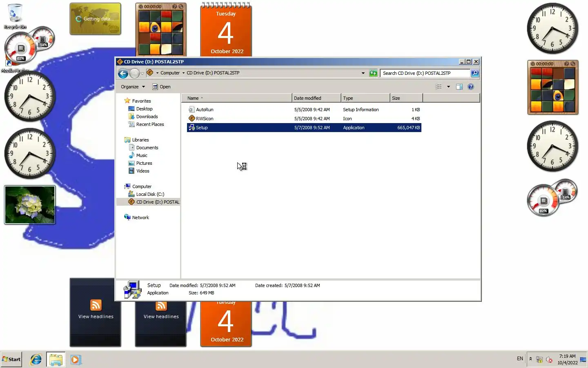Click the Music library note icon
The height and width of the screenshot is (368, 588).
click(131, 155)
